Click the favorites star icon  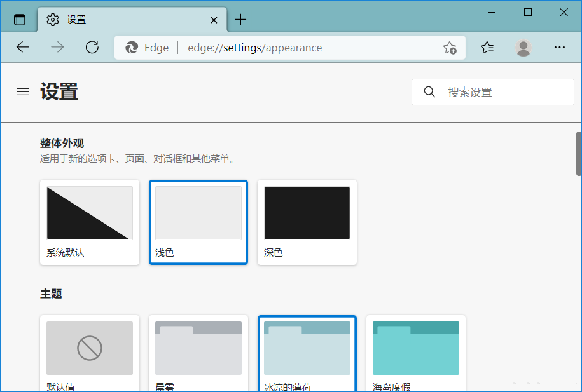[487, 47]
